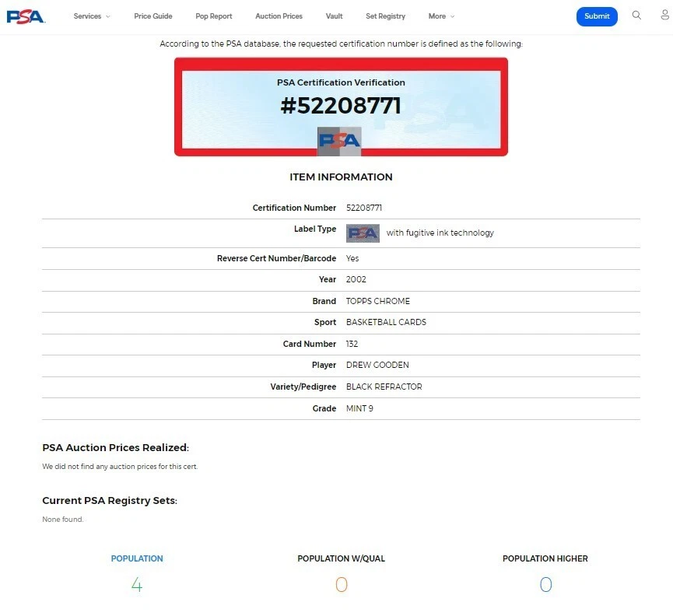Select the Year value 2002
Image resolution: width=673 pixels, height=616 pixels.
click(x=356, y=280)
